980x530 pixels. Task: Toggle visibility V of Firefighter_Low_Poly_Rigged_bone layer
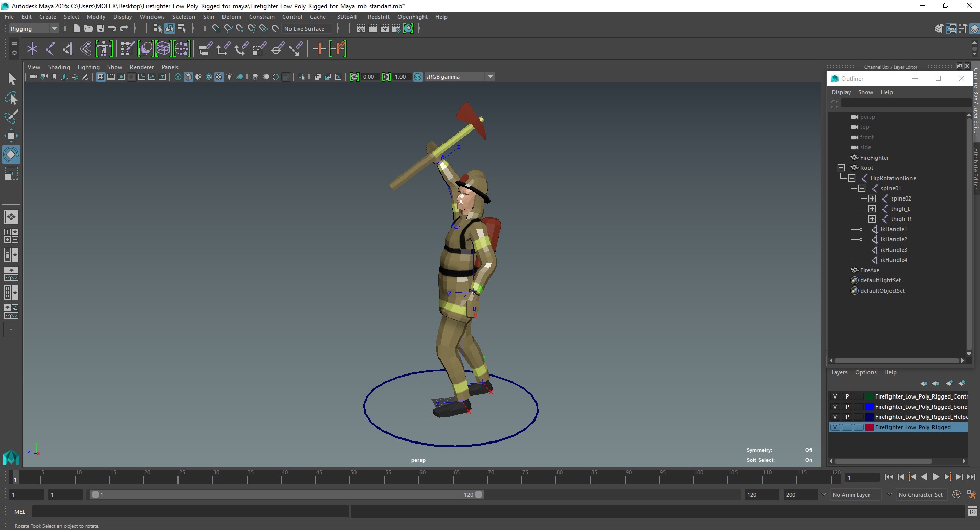point(835,407)
